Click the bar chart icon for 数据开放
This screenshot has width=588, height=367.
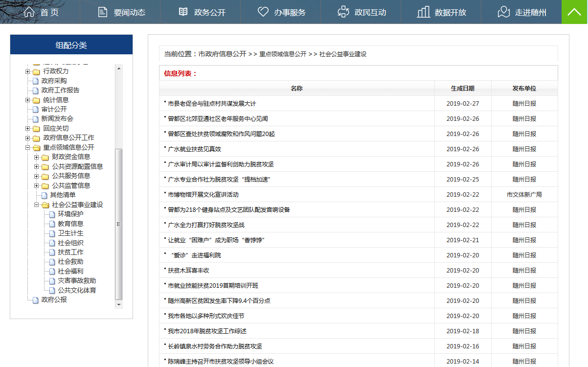[x=423, y=12]
